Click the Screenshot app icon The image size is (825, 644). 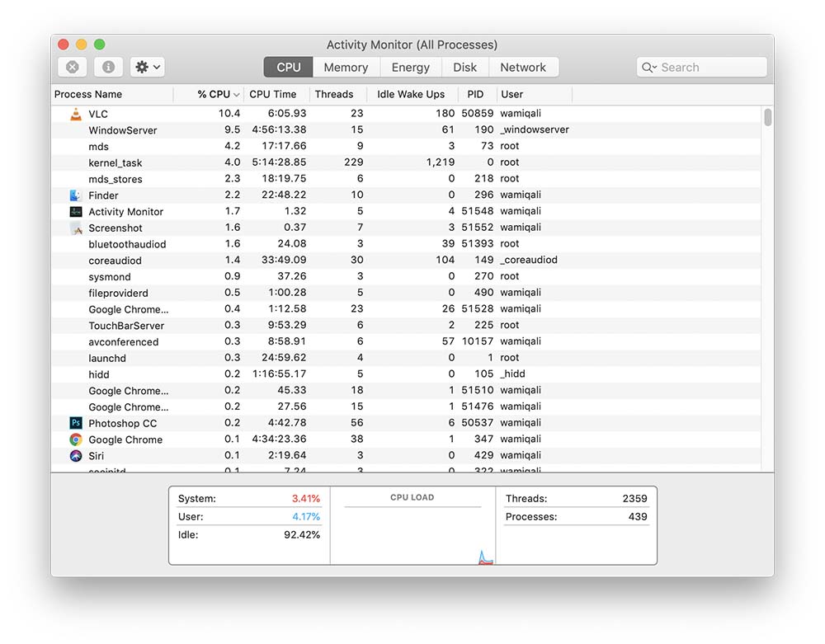(76, 228)
